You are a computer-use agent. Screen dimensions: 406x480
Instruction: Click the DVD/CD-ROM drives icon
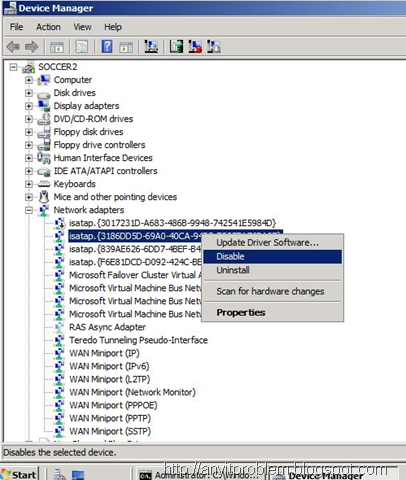[x=44, y=119]
